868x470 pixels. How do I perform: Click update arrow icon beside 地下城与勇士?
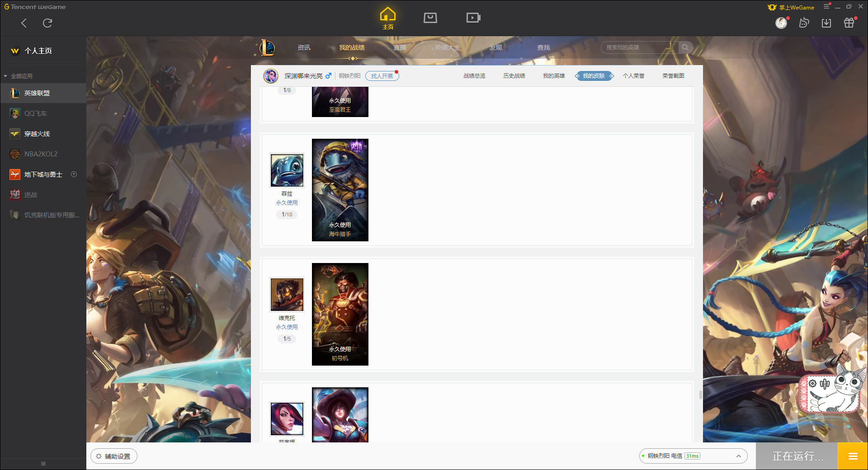74,174
